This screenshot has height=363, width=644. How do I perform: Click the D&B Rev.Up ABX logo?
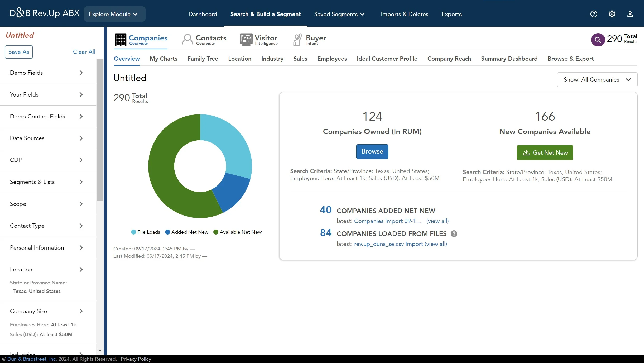[45, 13]
